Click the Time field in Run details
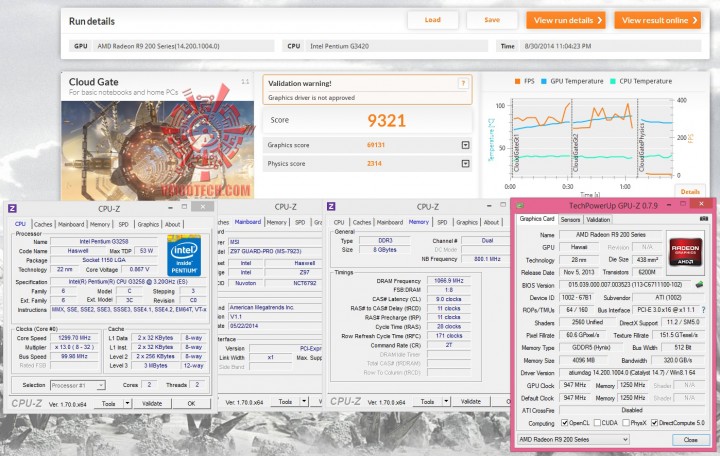This screenshot has height=456, width=720. [611, 46]
